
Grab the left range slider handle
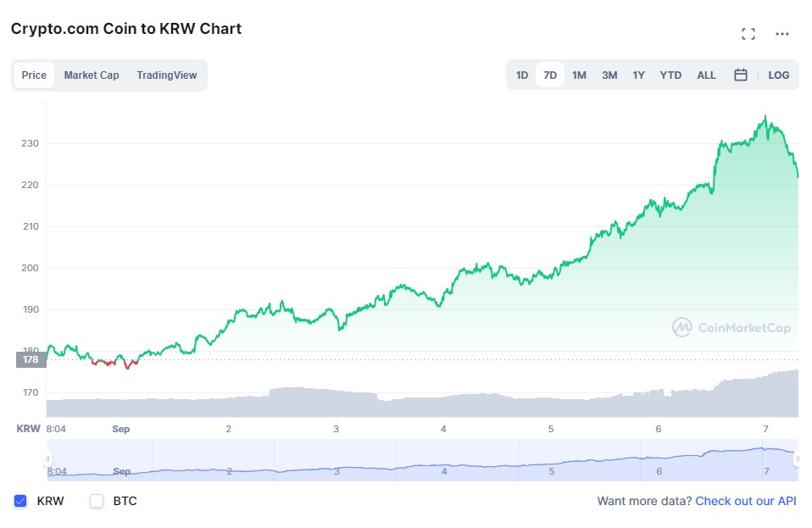(x=48, y=459)
